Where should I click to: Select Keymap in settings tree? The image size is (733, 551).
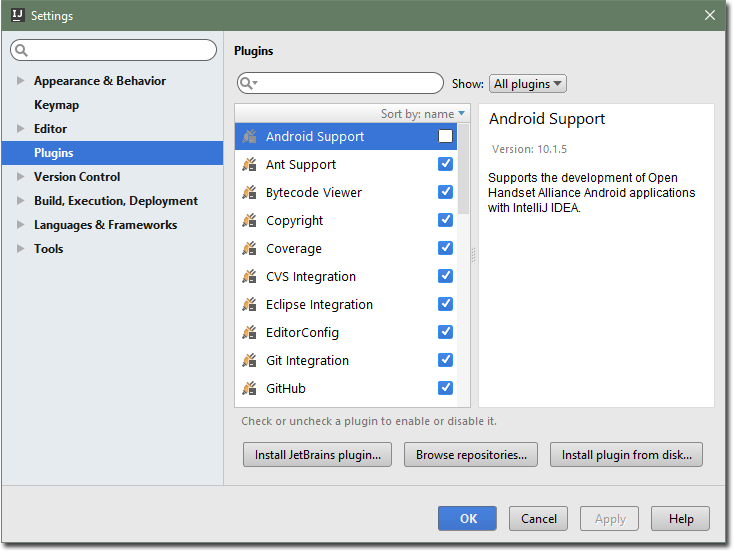pos(57,105)
